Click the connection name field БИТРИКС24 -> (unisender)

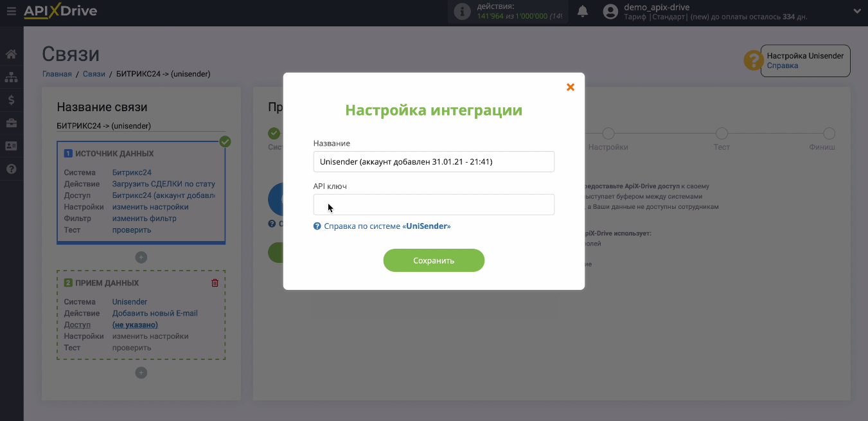pos(141,126)
